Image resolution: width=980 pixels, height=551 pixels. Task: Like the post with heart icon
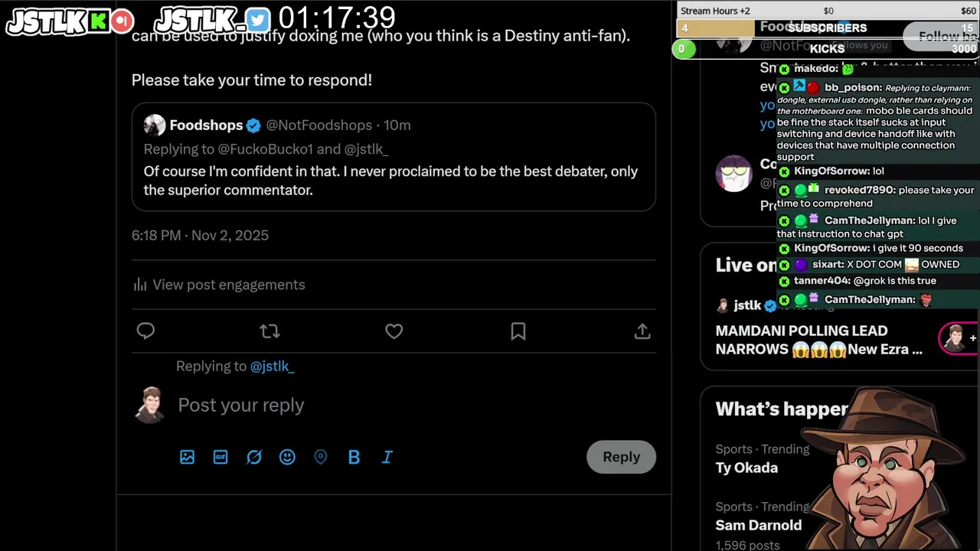(x=394, y=331)
